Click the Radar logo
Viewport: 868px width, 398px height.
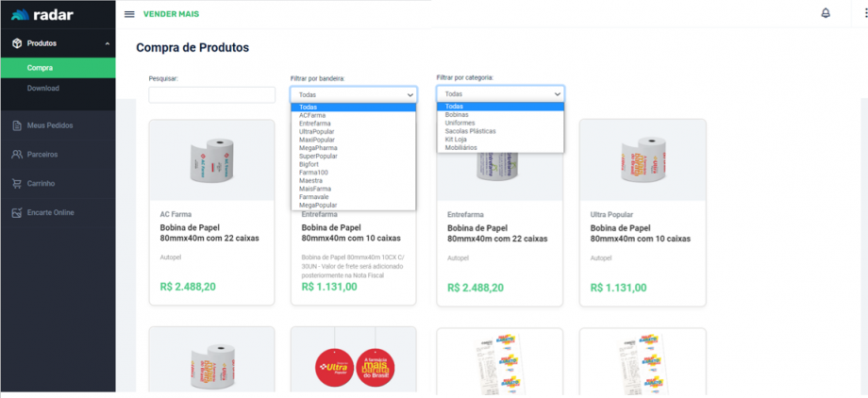[x=42, y=14]
